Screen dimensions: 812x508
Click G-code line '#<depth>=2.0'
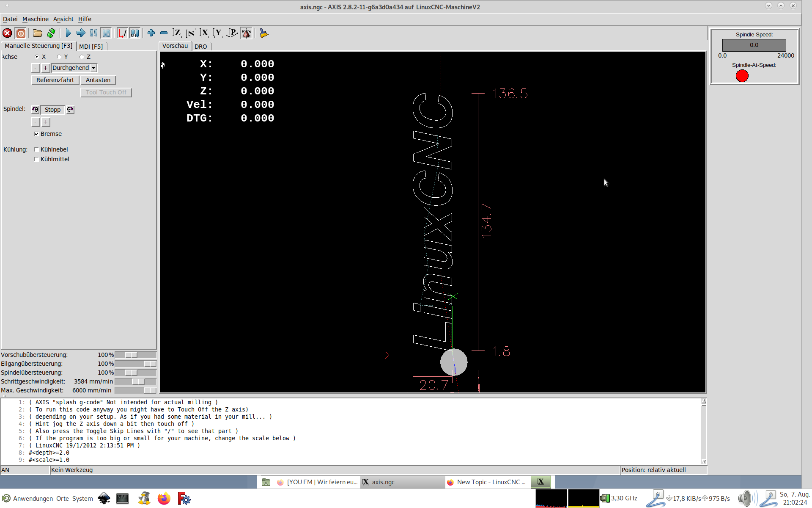(49, 453)
